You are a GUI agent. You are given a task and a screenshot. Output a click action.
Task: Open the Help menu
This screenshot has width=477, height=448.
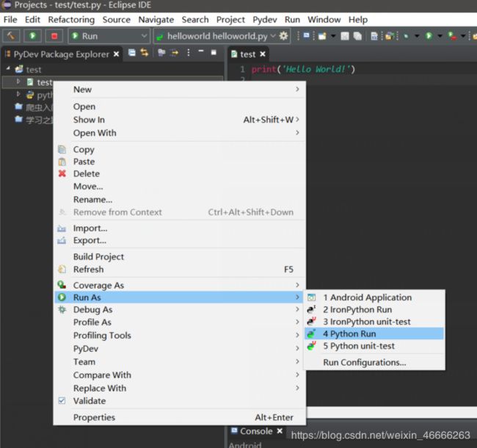point(358,20)
